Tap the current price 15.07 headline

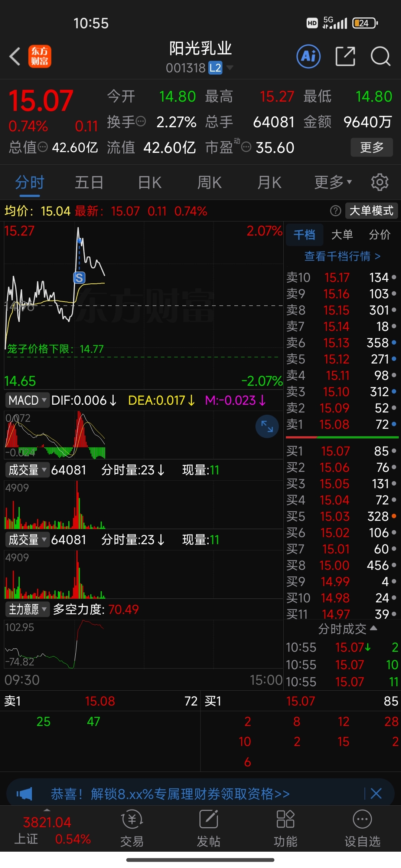pos(41,101)
